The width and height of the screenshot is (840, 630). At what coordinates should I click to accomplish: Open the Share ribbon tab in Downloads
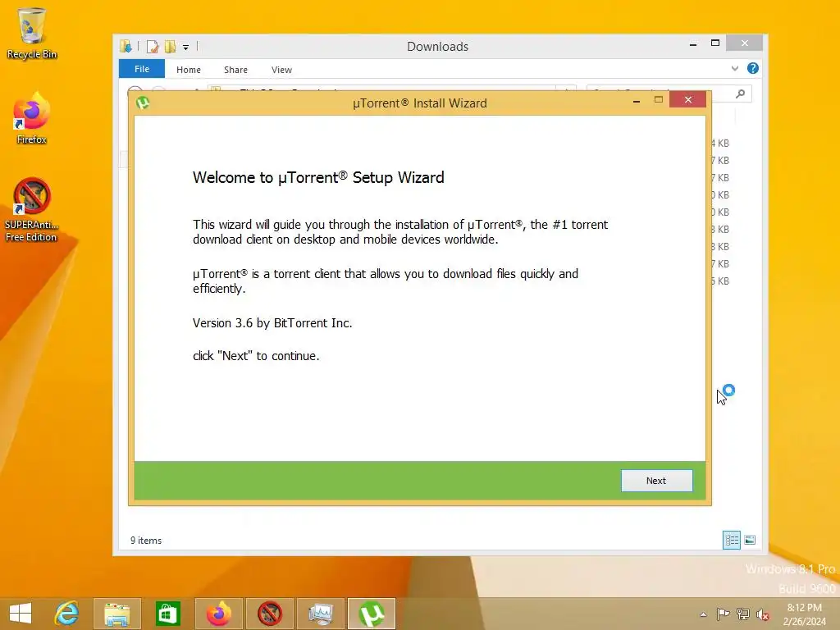click(235, 70)
